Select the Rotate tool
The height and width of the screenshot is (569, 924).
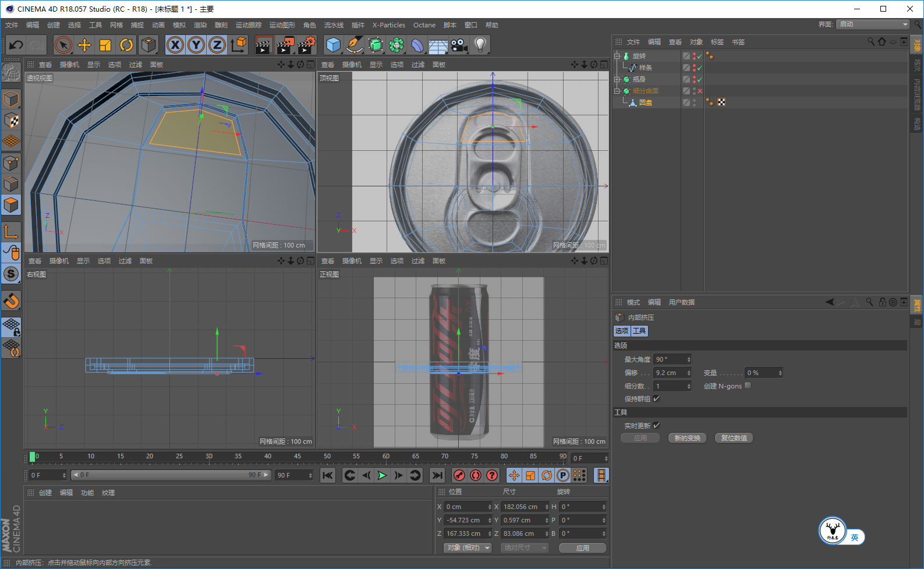[126, 45]
